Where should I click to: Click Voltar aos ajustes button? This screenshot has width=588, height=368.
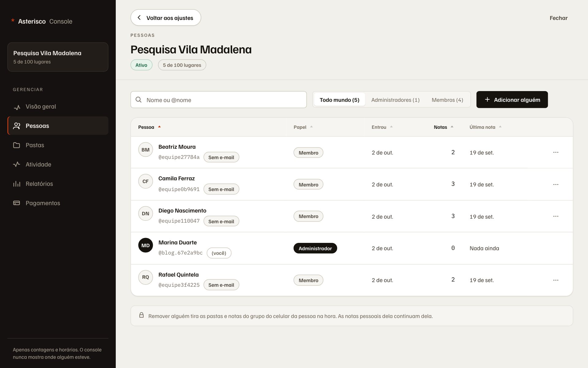pos(166,17)
